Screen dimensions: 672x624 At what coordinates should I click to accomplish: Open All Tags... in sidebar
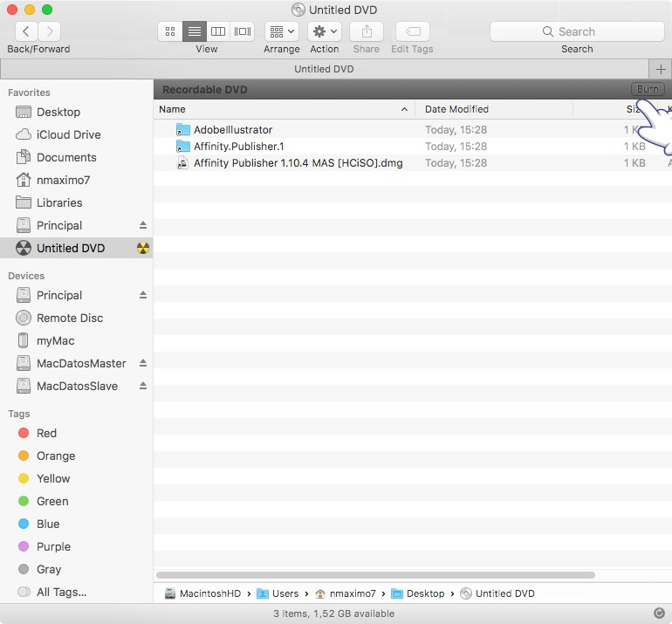pyautogui.click(x=61, y=592)
